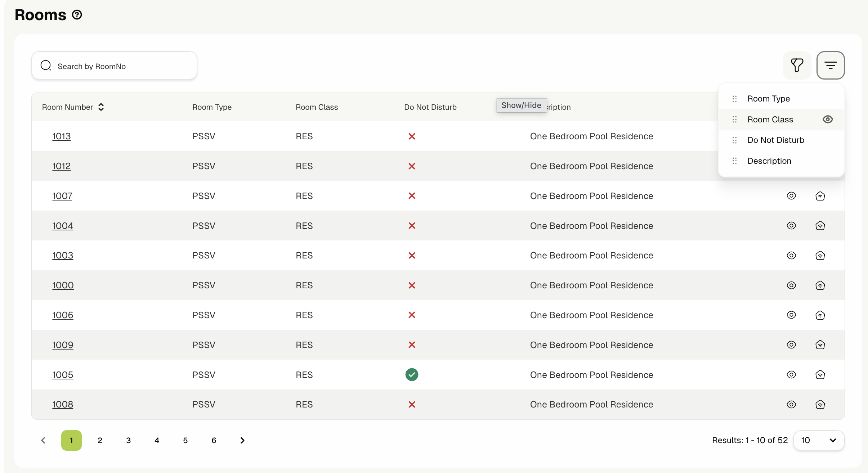Image resolution: width=868 pixels, height=473 pixels.
Task: View room 1008 details eye icon
Action: (791, 405)
